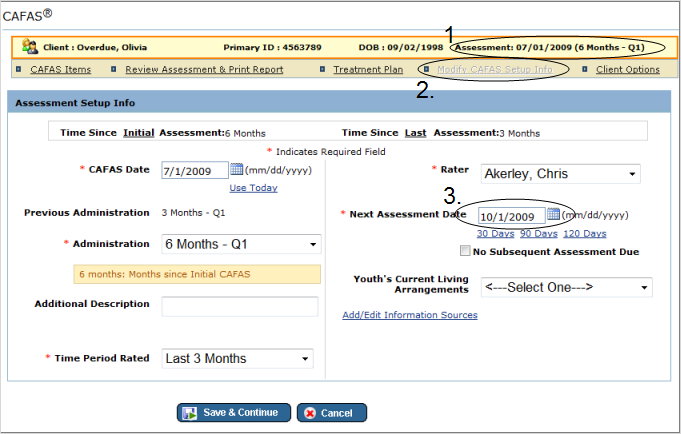Open the Administration dropdown
Viewport: 681px width, 434px height.
click(241, 244)
